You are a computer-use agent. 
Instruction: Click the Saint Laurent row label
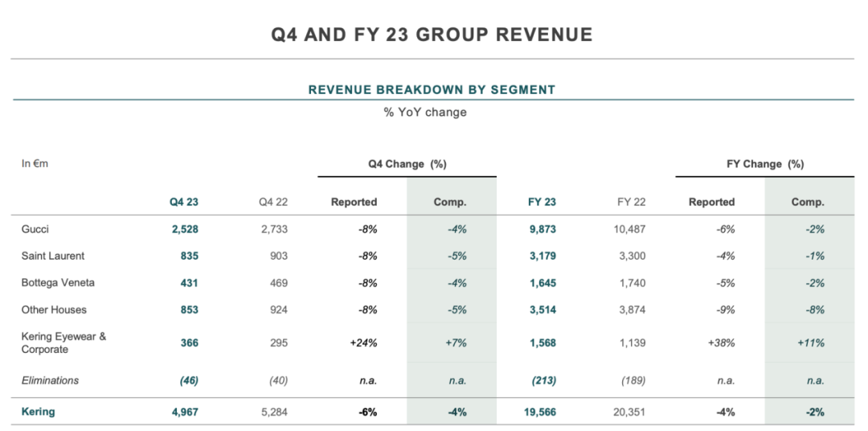(53, 256)
